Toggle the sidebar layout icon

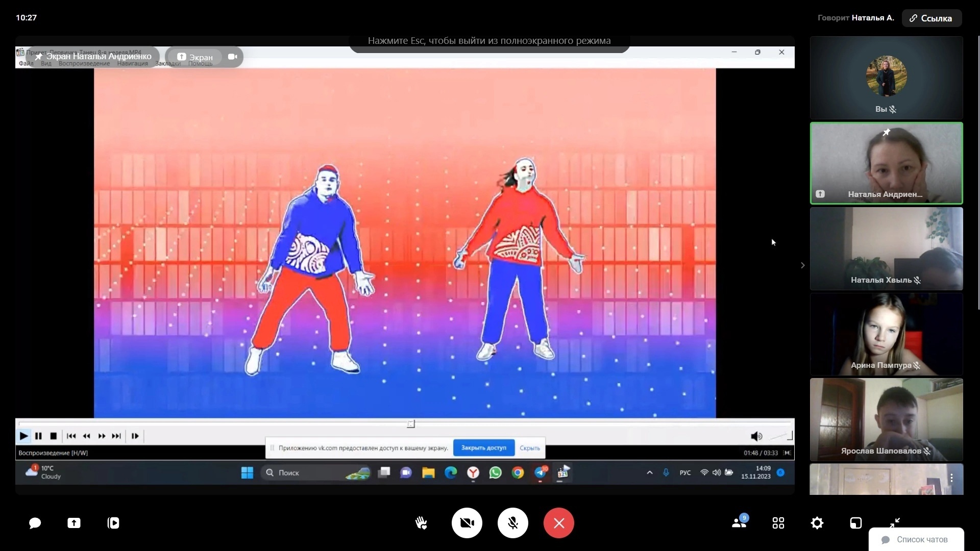856,523
